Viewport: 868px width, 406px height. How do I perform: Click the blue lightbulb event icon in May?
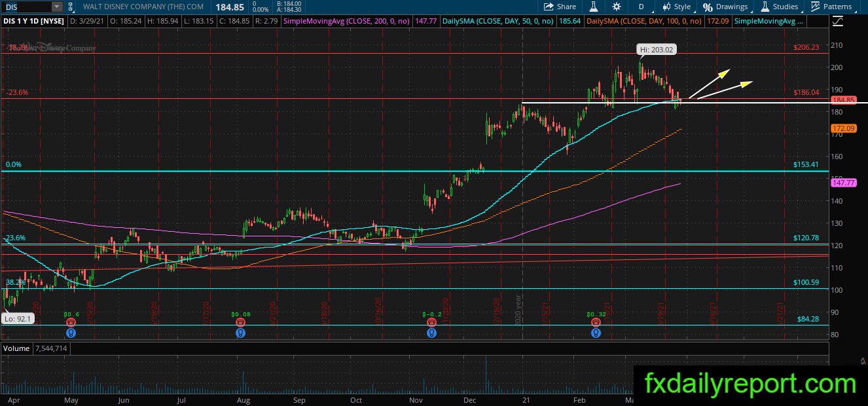click(x=71, y=333)
